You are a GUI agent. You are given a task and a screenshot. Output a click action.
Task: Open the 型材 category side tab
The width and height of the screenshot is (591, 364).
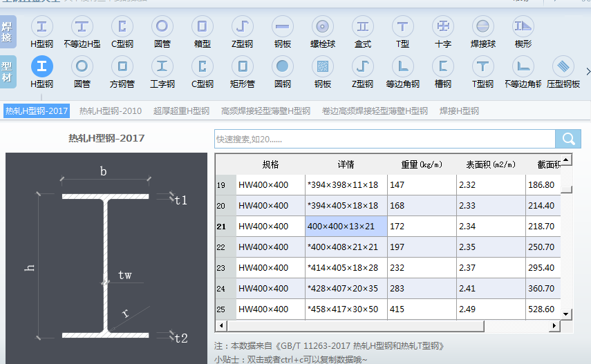point(8,72)
